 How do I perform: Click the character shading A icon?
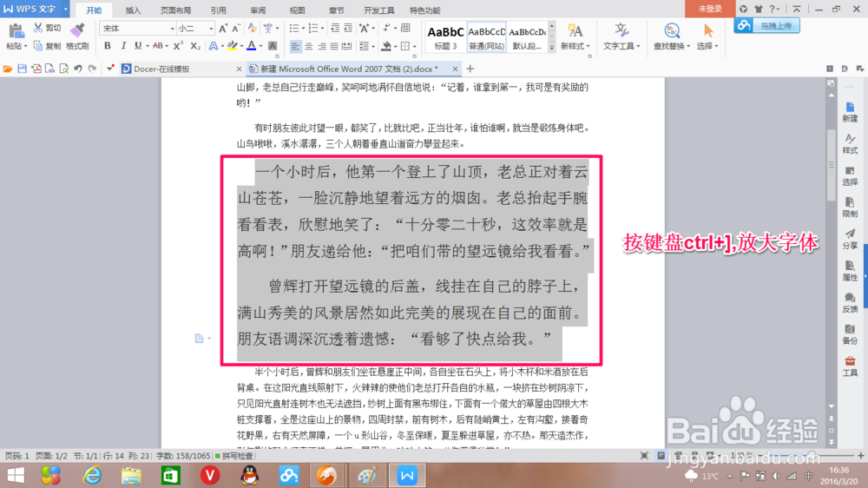pyautogui.click(x=273, y=46)
